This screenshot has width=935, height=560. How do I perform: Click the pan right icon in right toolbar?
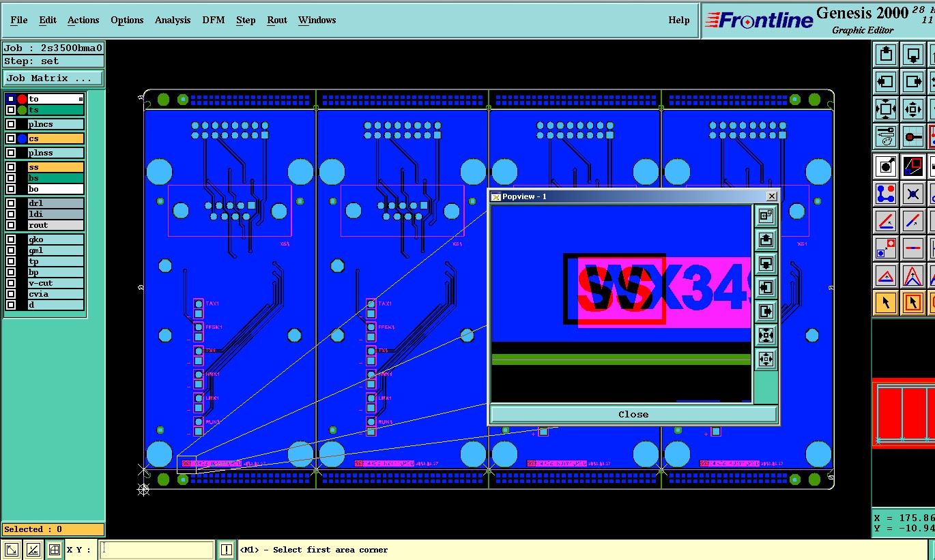pyautogui.click(x=913, y=82)
